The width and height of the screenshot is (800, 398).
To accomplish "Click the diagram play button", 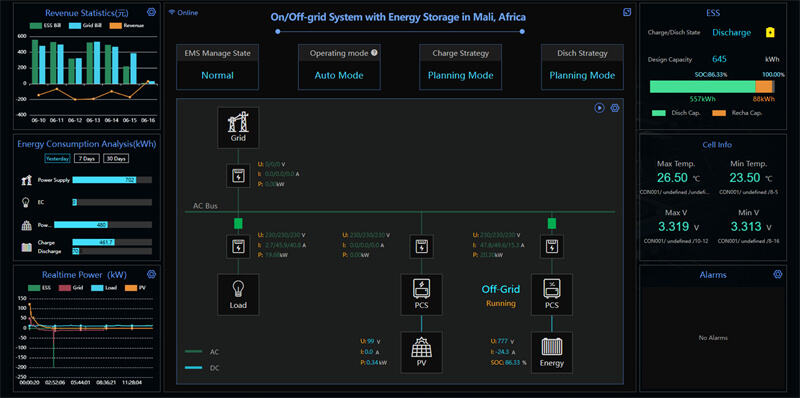I will 599,108.
